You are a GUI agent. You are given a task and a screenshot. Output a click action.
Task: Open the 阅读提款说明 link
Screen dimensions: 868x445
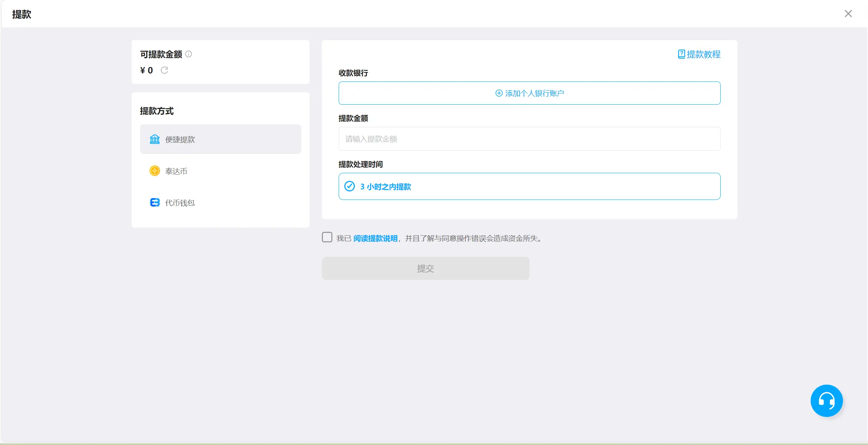pyautogui.click(x=375, y=238)
